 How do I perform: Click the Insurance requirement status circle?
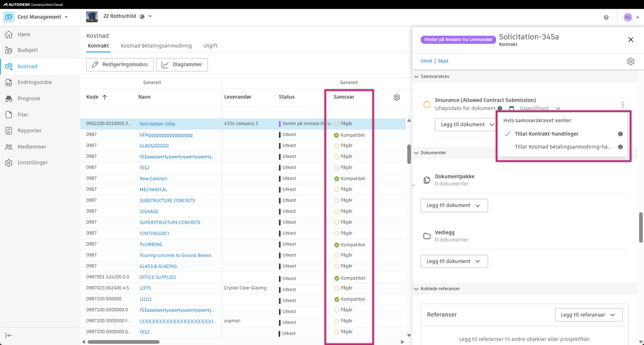pos(427,105)
